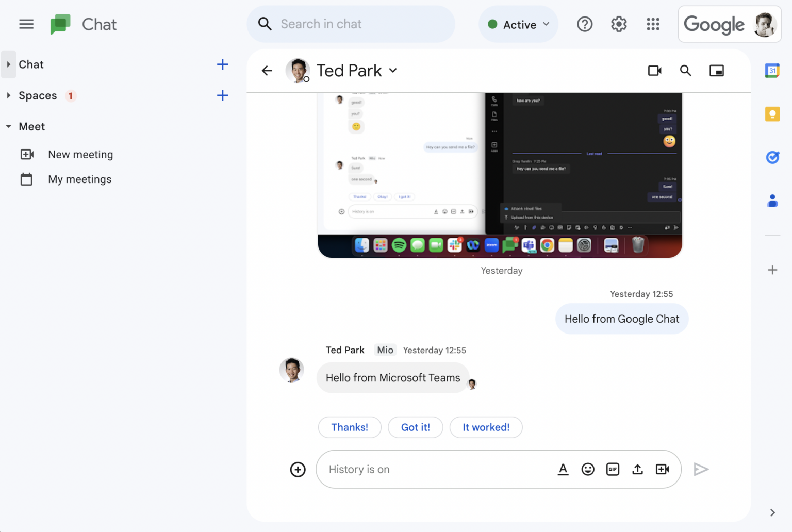Start a New meeting
Viewport: 792px width, 532px height.
[x=80, y=154]
